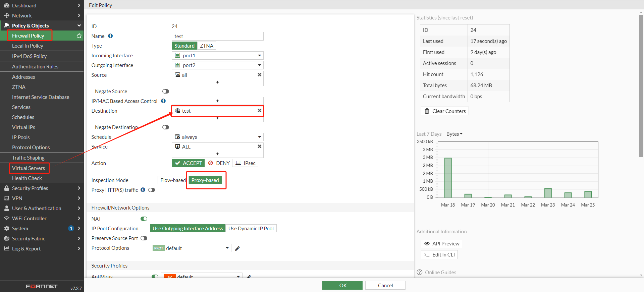Remove 'all' from the Source field
Image resolution: width=644 pixels, height=292 pixels.
tap(259, 75)
